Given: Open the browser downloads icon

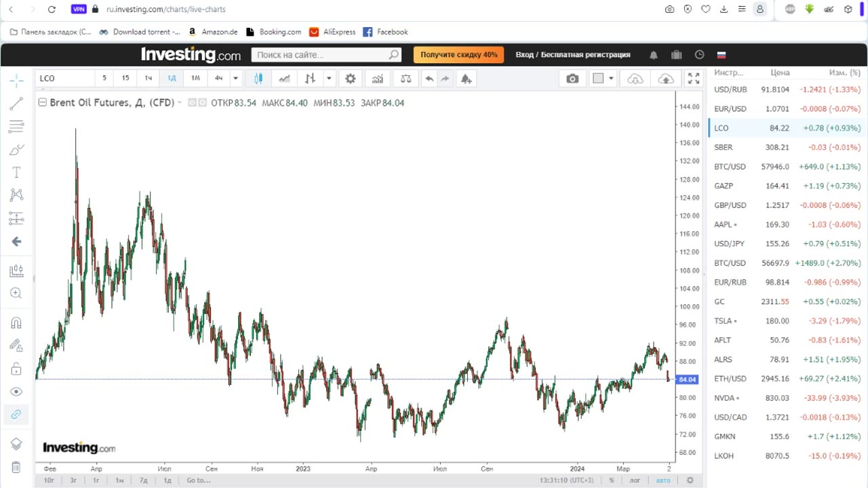Looking at the screenshot, I should (724, 9).
